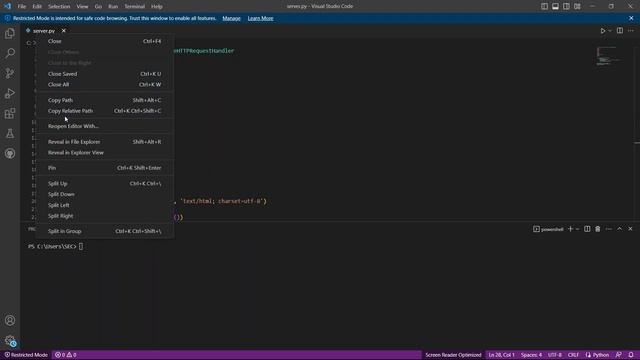Screen dimensions: 640x360
Task: Open editor More Actions ellipsis
Action: (x=631, y=31)
